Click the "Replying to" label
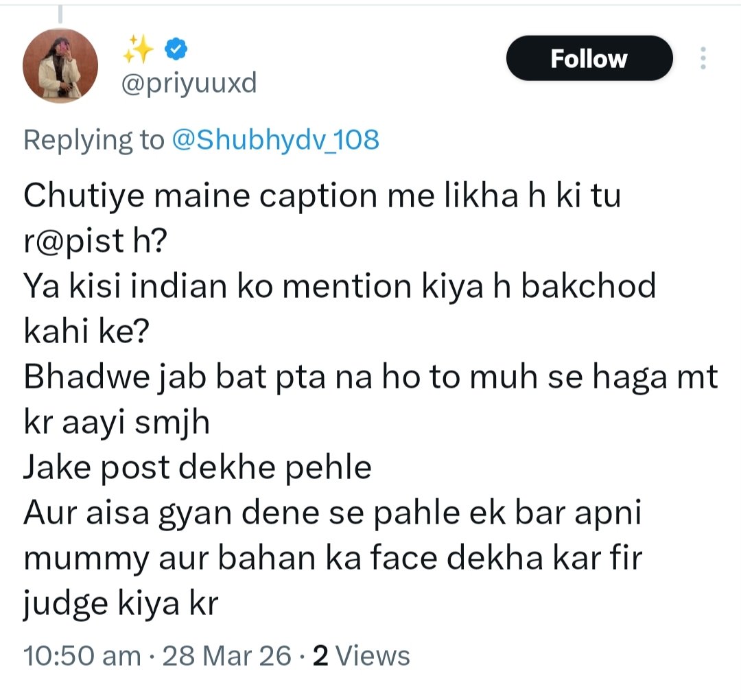Screen dimensions: 741x700 (x=94, y=140)
